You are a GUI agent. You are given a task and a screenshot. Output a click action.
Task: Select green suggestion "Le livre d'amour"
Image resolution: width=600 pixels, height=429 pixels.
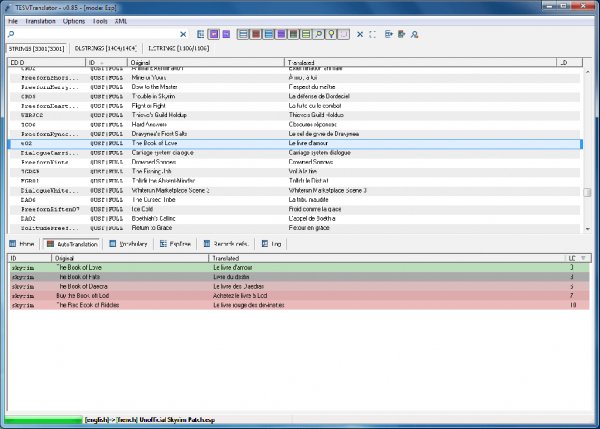[x=298, y=268]
